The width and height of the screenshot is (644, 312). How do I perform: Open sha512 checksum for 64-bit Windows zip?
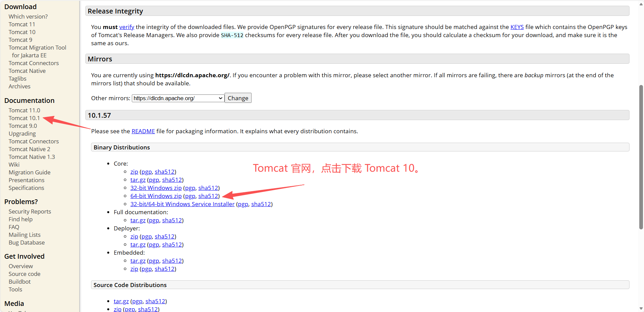click(208, 196)
